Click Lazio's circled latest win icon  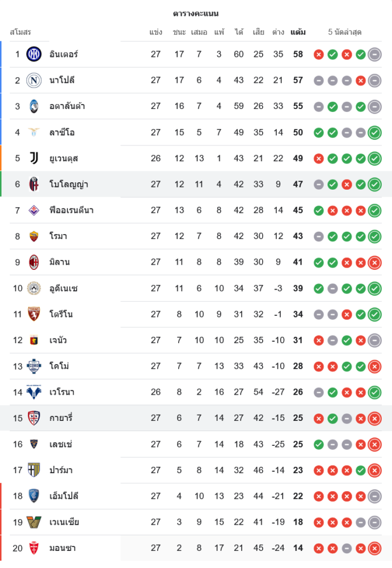tap(374, 132)
